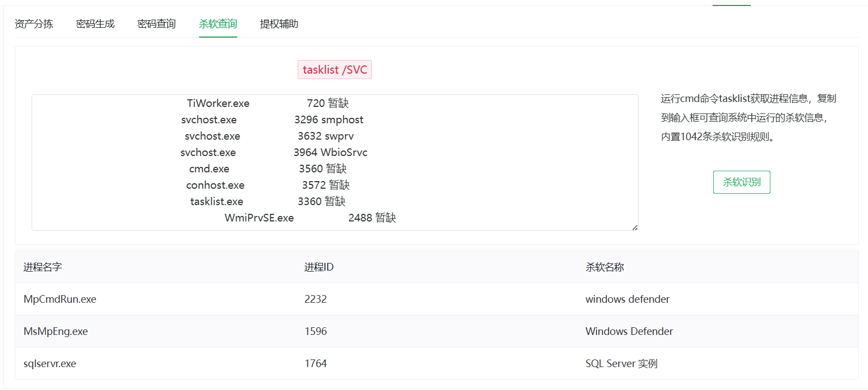Select the sqlservr.exe process cell
Image resolution: width=868 pixels, height=390 pixels.
pos(50,364)
